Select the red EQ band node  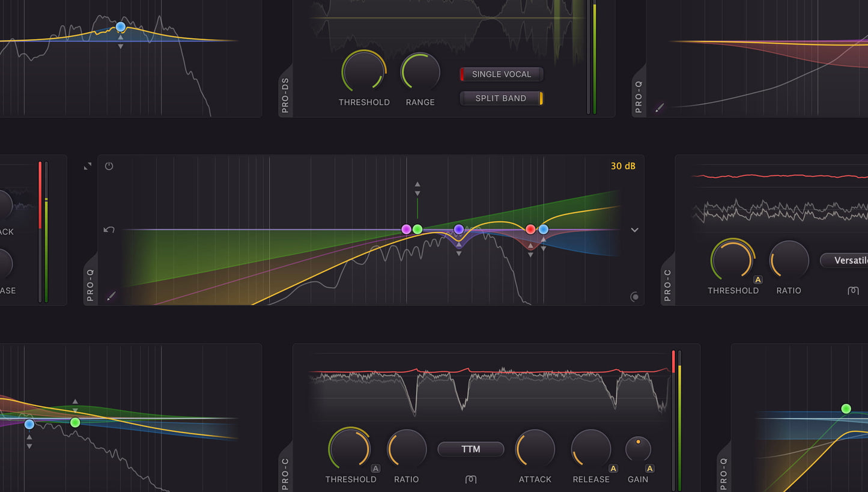click(530, 229)
